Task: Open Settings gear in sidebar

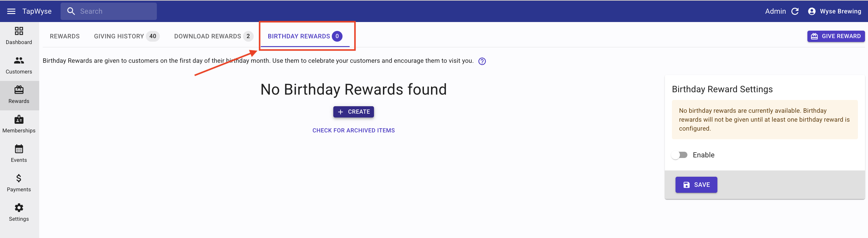Action: click(x=19, y=208)
